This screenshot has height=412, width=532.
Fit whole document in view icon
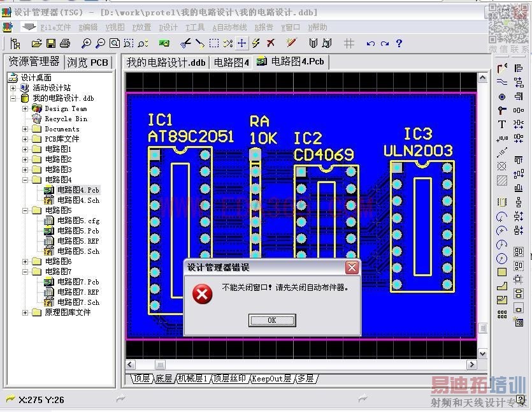point(114,43)
